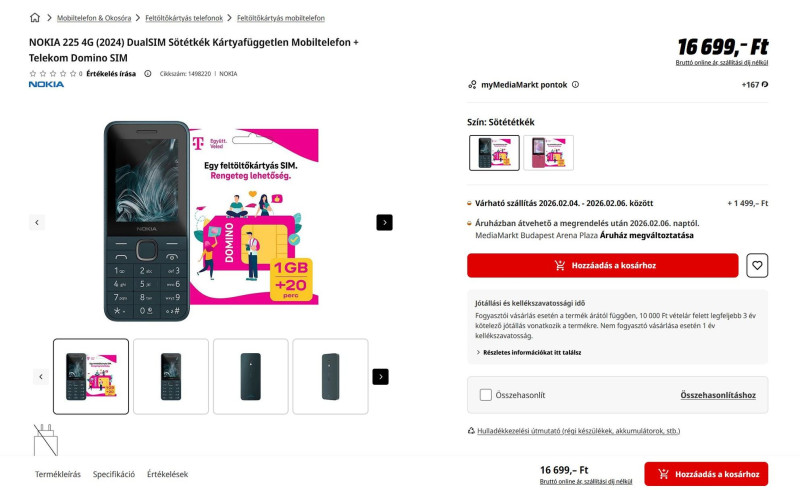The height and width of the screenshot is (490, 800).
Task: Switch to the Specifikáció tab
Action: (114, 474)
